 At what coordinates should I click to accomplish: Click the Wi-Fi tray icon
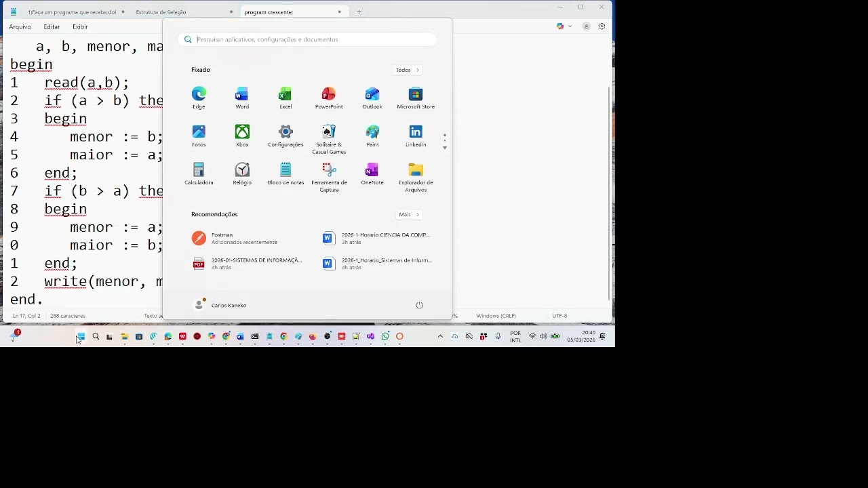point(532,336)
